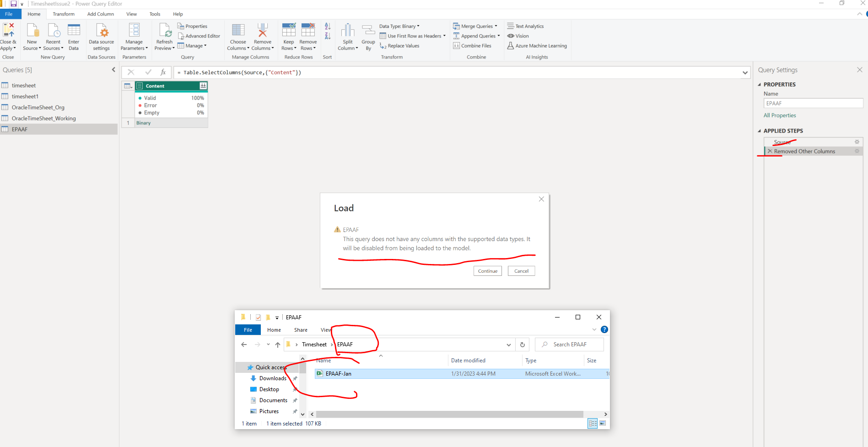Sort ascending using the A-Z icon
Image resolution: width=868 pixels, height=447 pixels.
coord(328,27)
